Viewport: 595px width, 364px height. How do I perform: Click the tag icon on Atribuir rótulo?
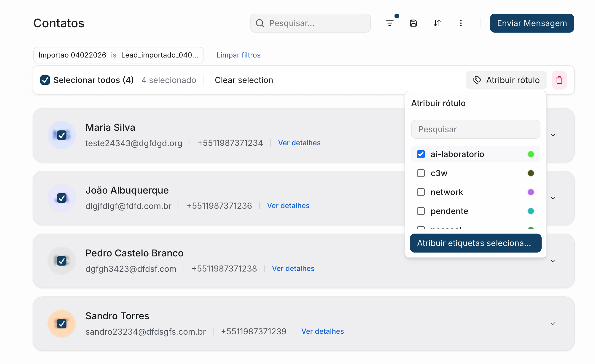[477, 80]
